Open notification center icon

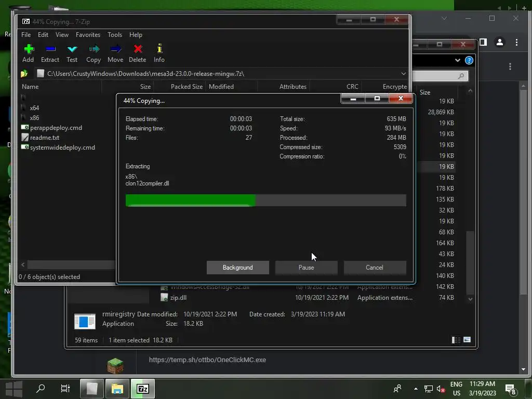[510, 389]
